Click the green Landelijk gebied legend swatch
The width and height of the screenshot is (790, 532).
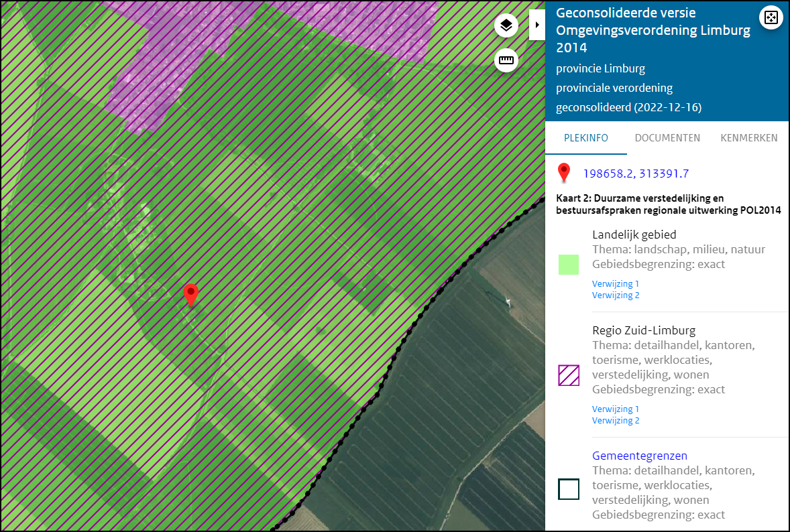(x=568, y=264)
